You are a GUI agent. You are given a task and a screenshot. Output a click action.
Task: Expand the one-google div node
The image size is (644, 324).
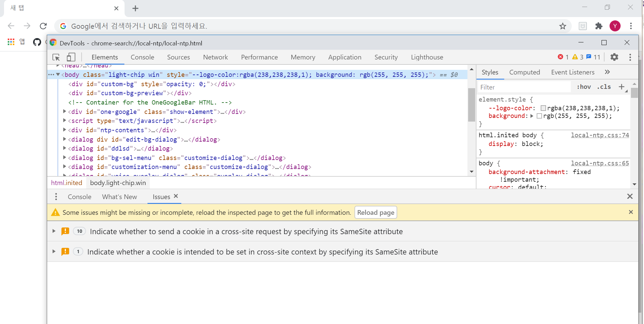pos(65,112)
